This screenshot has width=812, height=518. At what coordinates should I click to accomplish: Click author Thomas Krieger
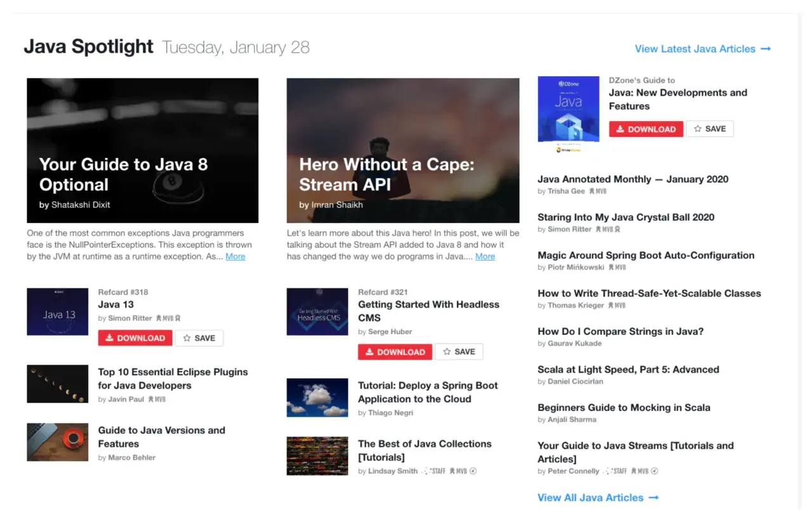pos(576,306)
